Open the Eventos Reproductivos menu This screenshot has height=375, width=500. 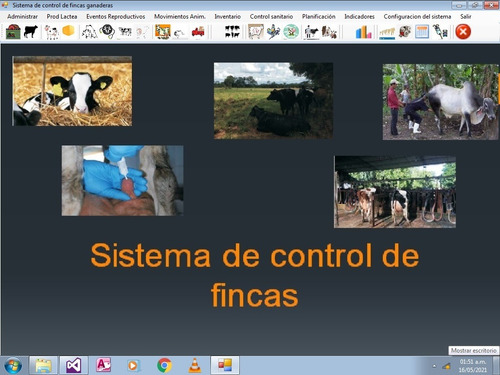coord(115,16)
